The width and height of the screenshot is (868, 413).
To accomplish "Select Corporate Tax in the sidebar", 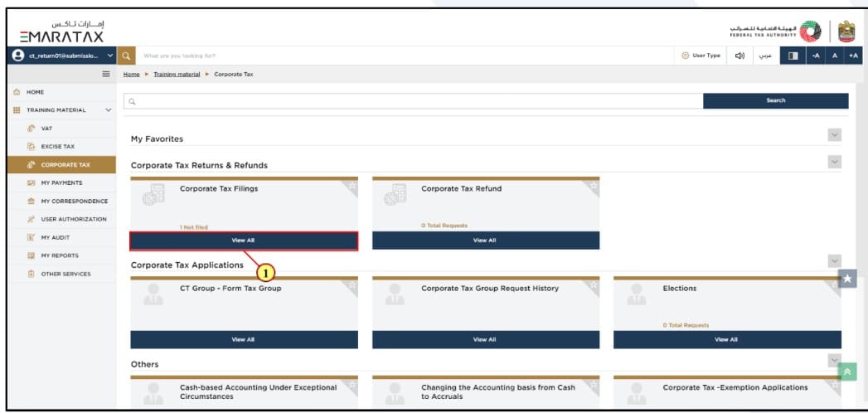I will (62, 165).
